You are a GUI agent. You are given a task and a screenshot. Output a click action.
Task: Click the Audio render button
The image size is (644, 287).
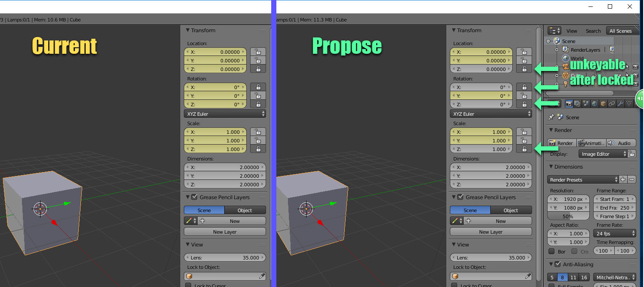point(621,143)
